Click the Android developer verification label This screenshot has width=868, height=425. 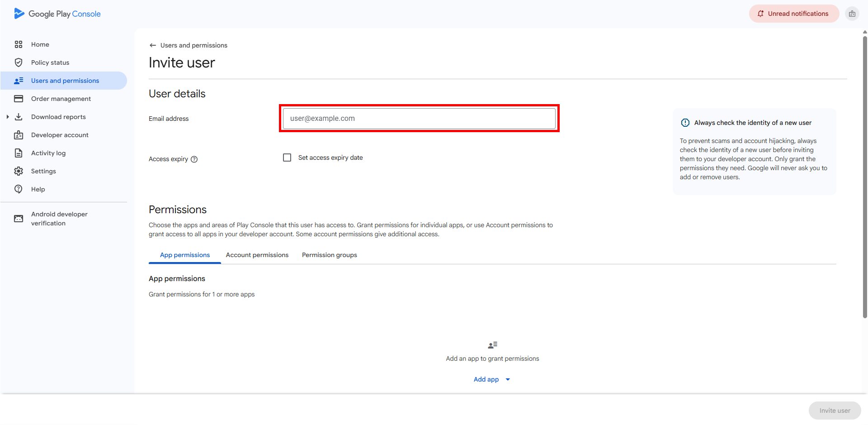click(x=59, y=219)
